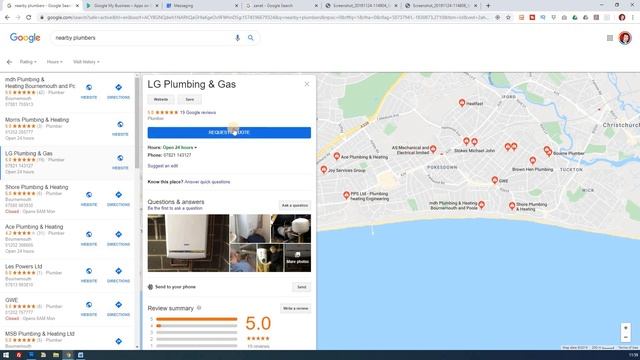
Task: Get directions to Ace Plumbing & Heating
Action: 118,234
